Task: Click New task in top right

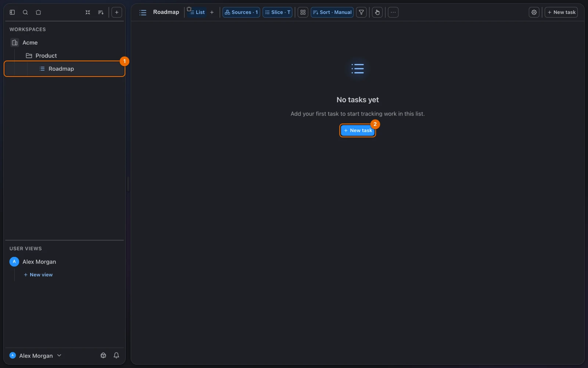Action: 561,12
